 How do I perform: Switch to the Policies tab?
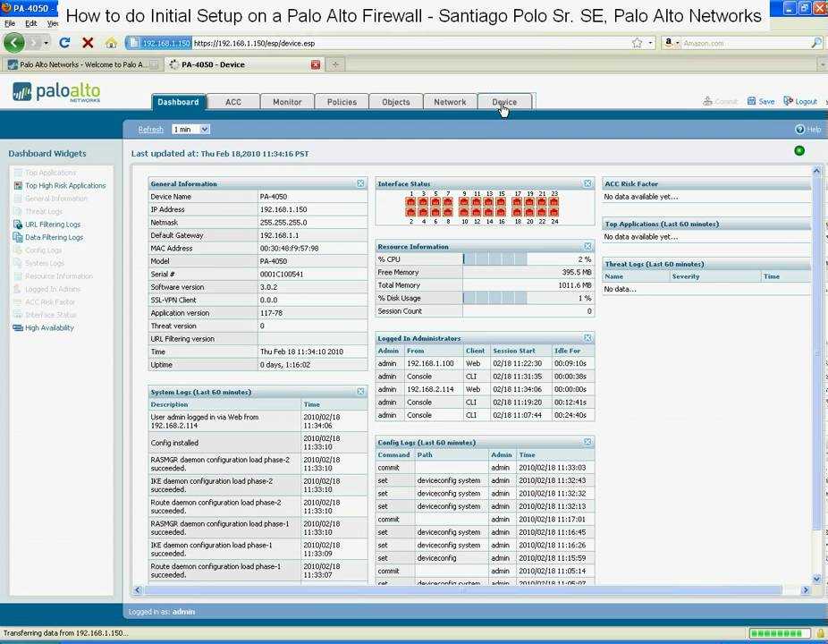[342, 101]
